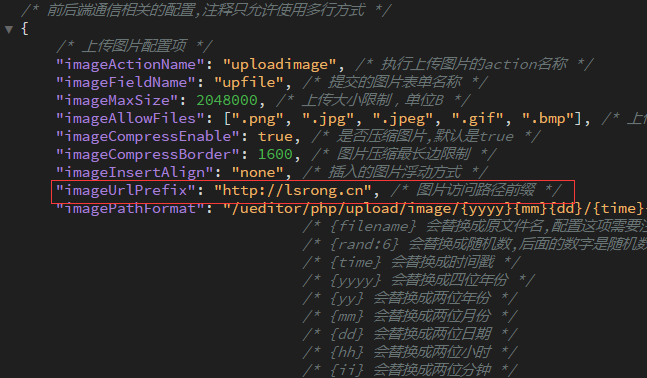Select the "imageInsertAlign" key
The height and width of the screenshot is (378, 647).
point(135,172)
